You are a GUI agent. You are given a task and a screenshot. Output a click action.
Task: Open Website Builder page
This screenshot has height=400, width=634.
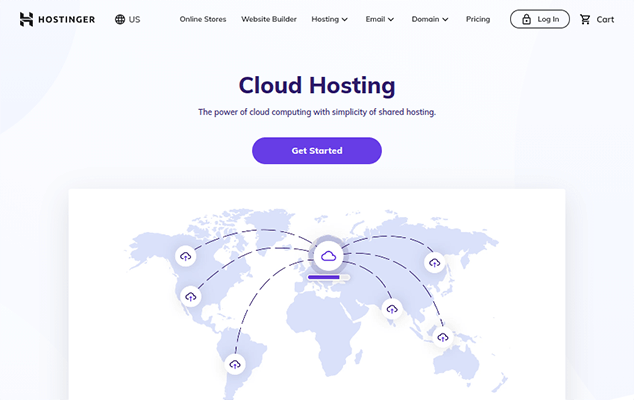[269, 19]
